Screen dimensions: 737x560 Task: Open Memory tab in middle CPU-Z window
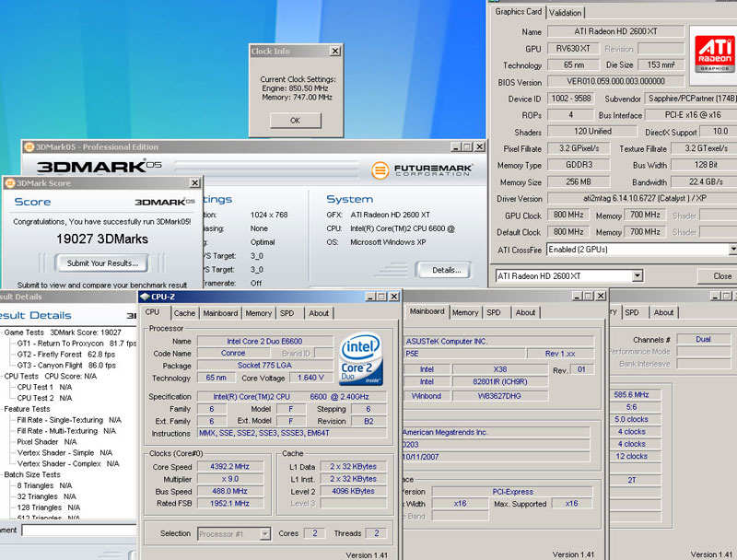(465, 312)
